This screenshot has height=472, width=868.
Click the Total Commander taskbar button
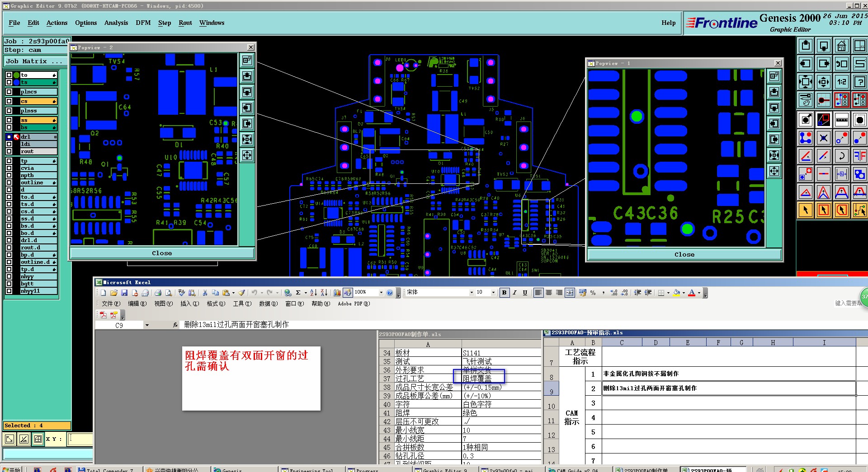pos(108,470)
